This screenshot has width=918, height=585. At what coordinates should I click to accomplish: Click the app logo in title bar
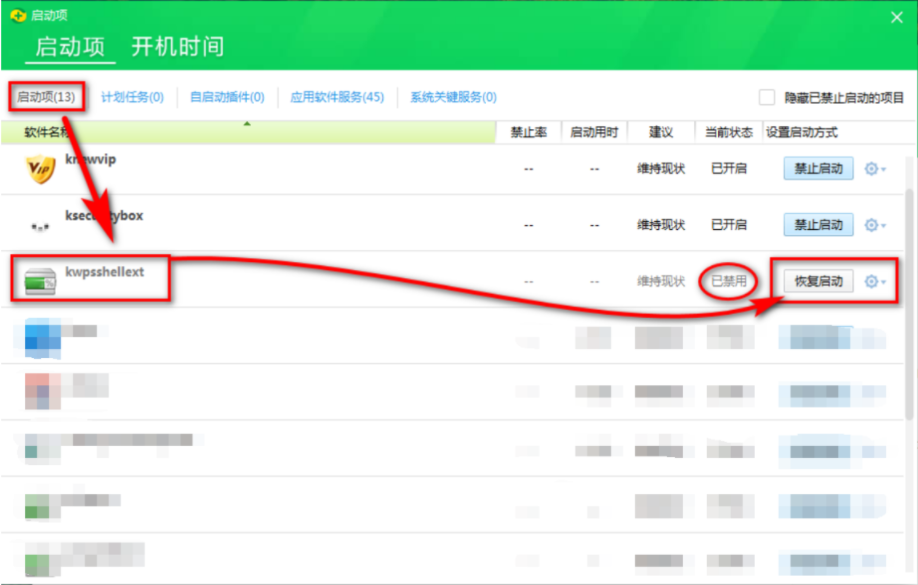coord(18,15)
